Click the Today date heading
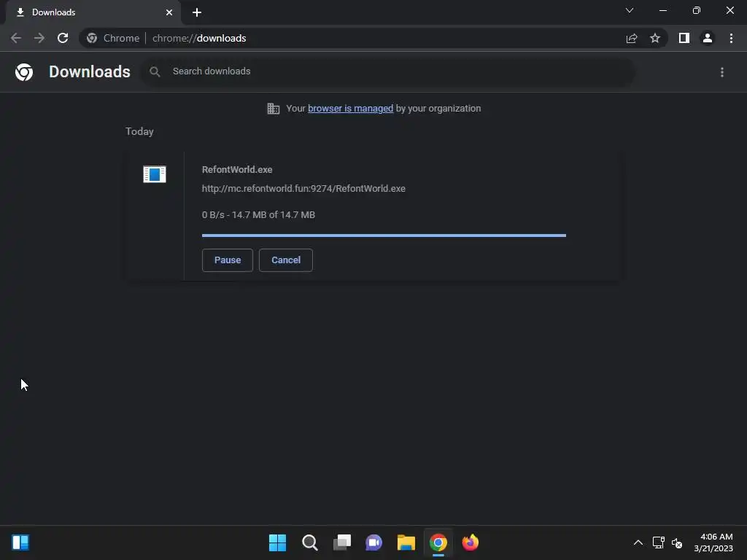 [x=139, y=131]
